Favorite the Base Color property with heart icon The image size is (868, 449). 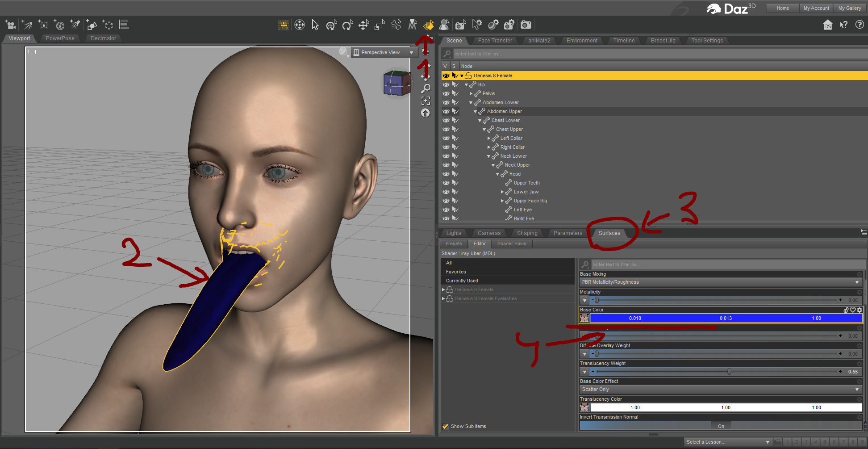click(x=853, y=310)
